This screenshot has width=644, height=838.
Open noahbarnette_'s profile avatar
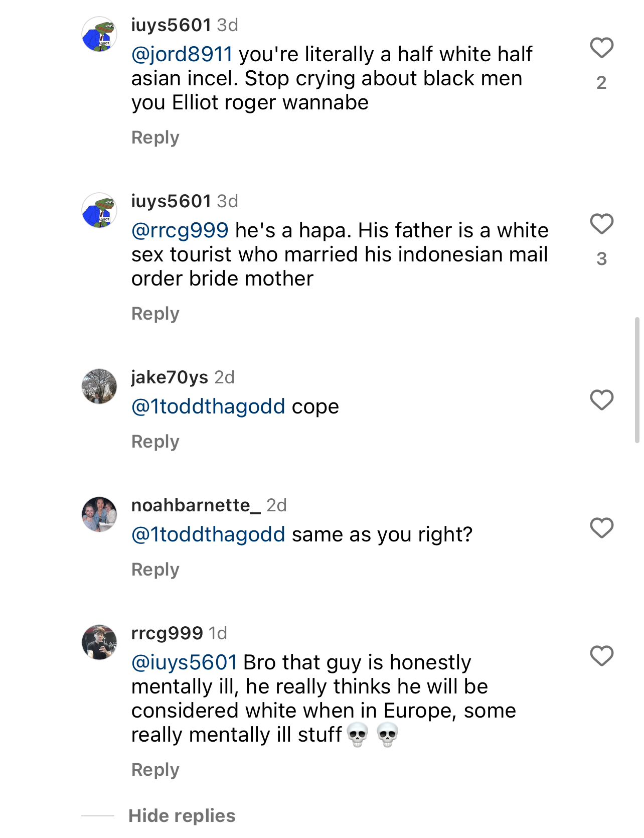point(99,514)
